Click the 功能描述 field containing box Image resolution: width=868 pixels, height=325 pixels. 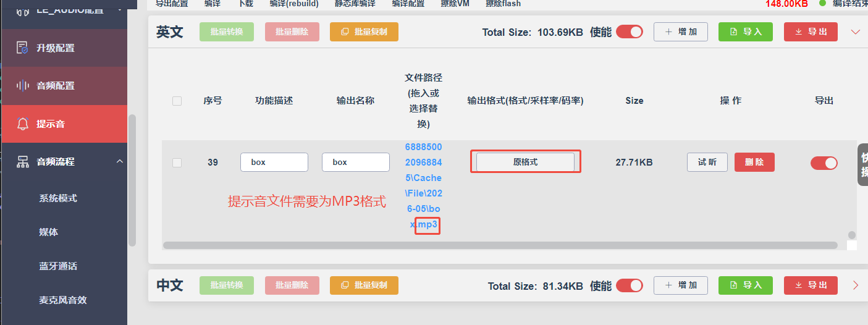274,162
